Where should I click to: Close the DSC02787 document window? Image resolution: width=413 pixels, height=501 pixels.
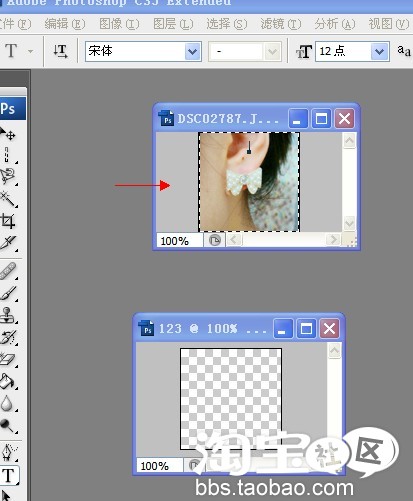click(344, 118)
